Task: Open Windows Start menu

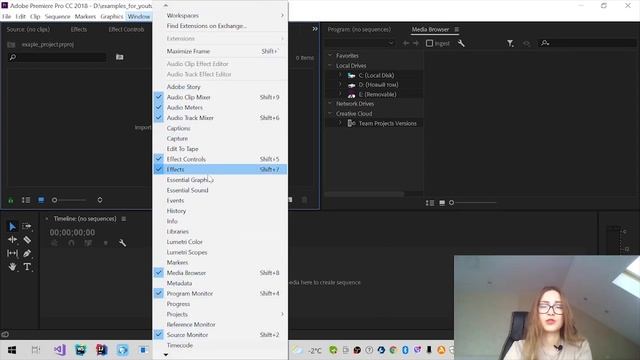Action: pos(12,350)
